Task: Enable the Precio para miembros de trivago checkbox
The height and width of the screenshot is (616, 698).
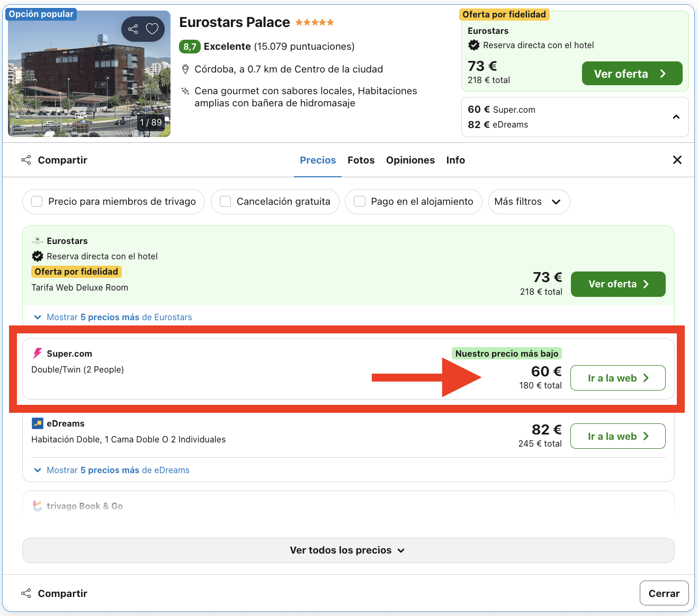Action: pos(37,202)
